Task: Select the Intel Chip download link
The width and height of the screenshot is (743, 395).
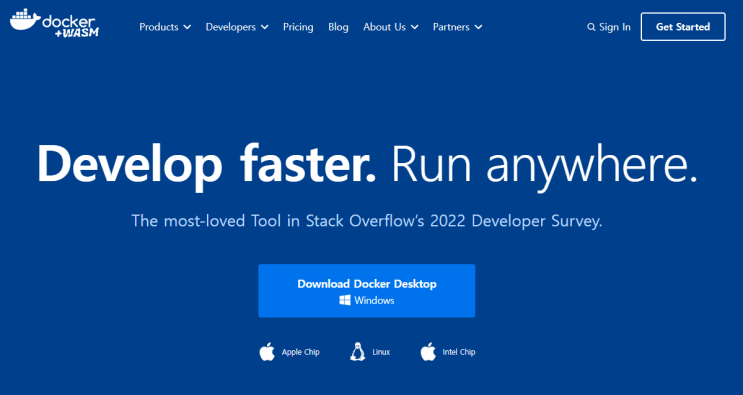Action: tap(448, 352)
